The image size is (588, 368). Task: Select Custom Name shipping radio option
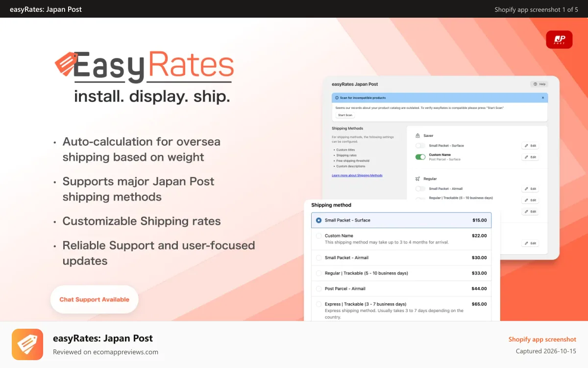(319, 236)
